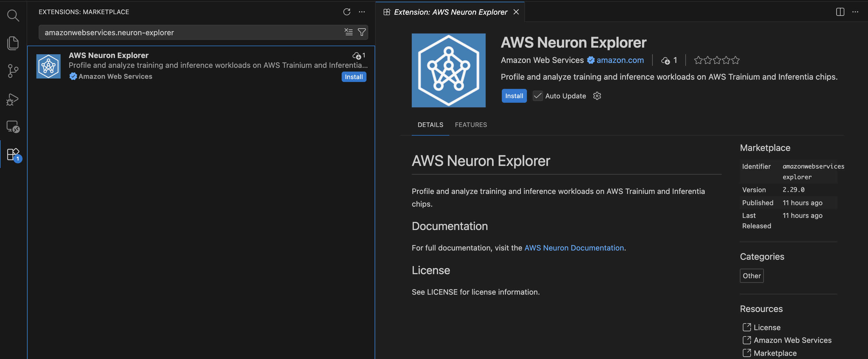Split the editor to the right
The height and width of the screenshot is (359, 868).
(840, 12)
